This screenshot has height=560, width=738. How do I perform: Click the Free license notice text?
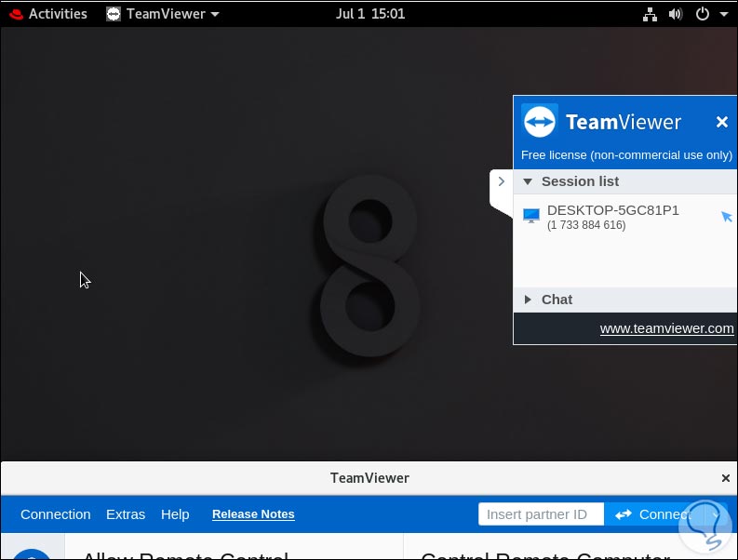coord(626,155)
